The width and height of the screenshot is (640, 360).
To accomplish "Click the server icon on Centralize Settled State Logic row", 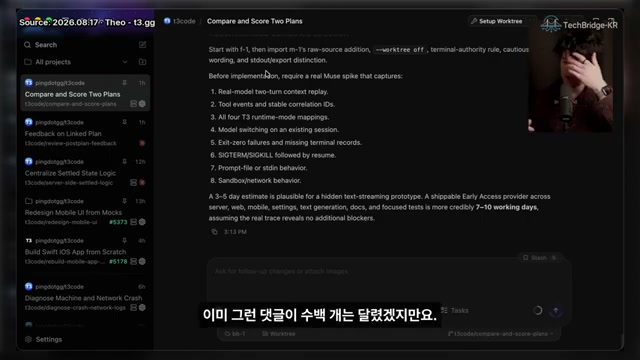I will [x=133, y=182].
